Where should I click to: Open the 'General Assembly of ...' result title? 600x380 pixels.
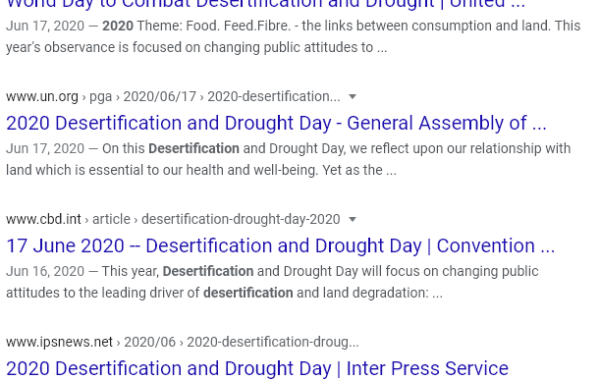tap(276, 123)
